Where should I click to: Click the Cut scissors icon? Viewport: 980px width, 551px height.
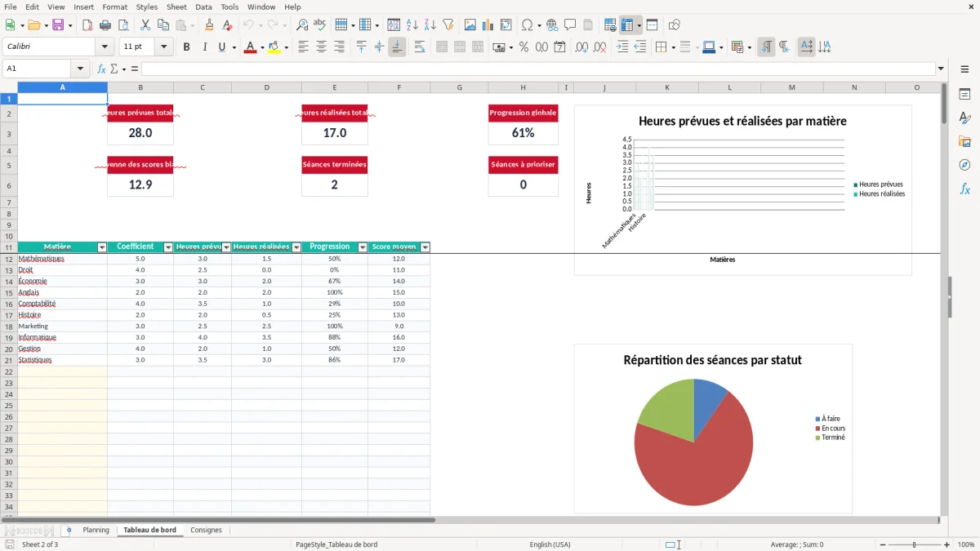coord(145,25)
